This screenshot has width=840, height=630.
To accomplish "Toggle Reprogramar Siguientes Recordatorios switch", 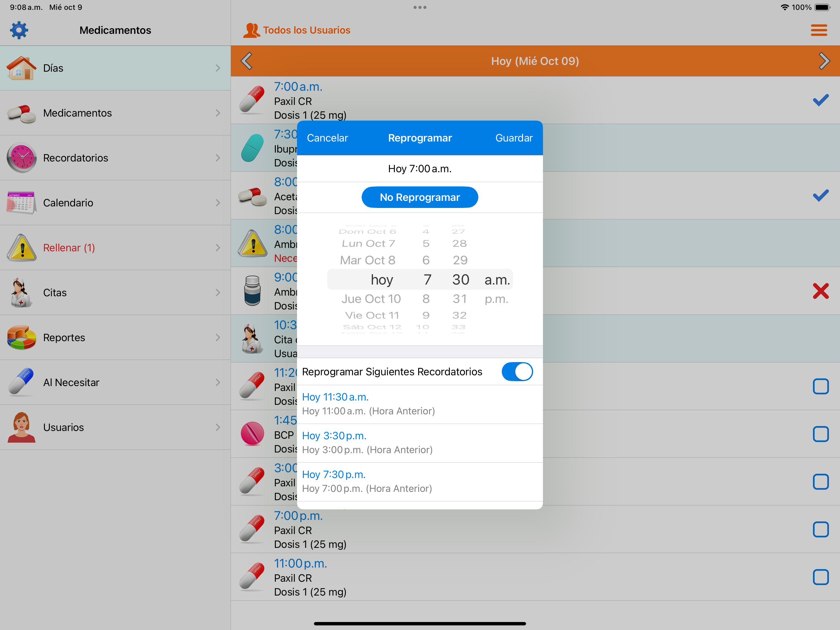I will pos(517,372).
